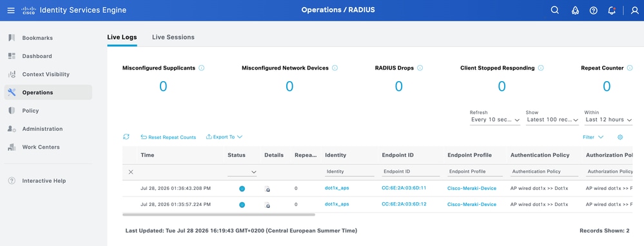Screen dimensions: 644x246
Task: Show info for Misconfigured Supplicants
Action: [x=201, y=68]
